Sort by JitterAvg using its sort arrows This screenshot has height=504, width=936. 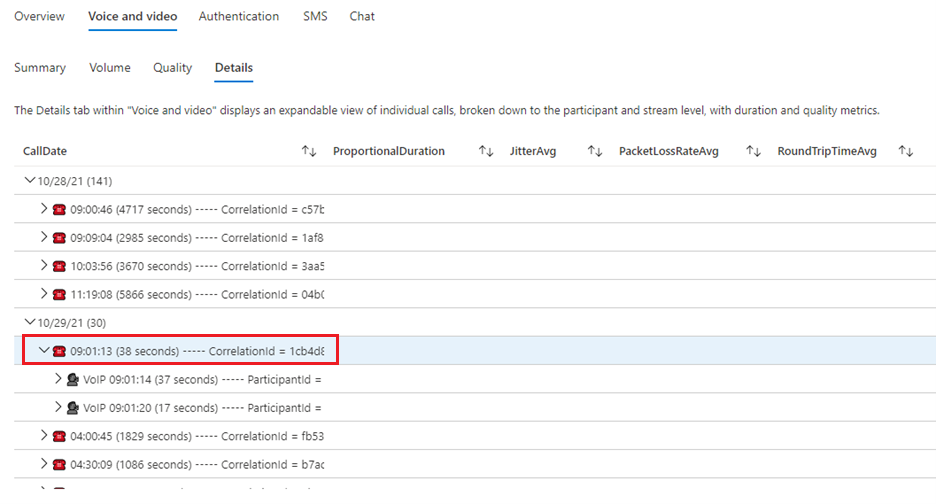(595, 151)
